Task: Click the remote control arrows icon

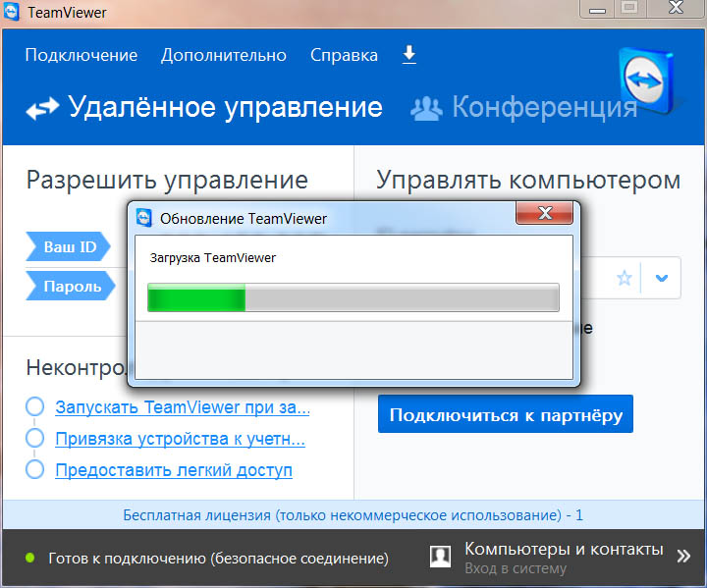Action: [x=42, y=109]
